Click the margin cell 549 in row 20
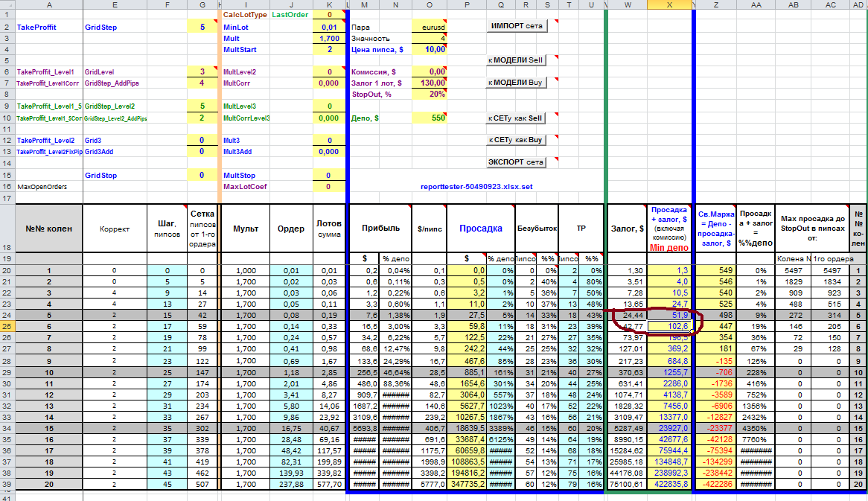The width and height of the screenshot is (868, 501). tap(716, 271)
